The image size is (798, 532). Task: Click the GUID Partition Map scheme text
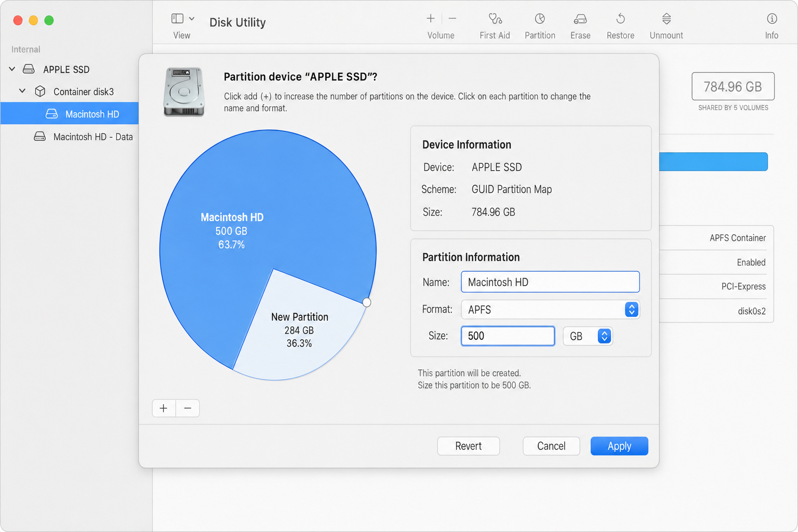click(512, 190)
